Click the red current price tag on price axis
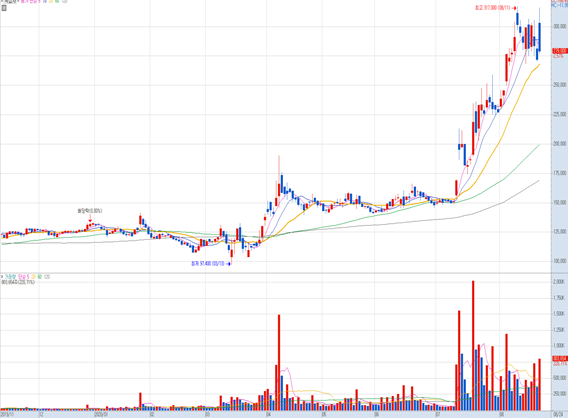568x418 pixels. pos(560,51)
